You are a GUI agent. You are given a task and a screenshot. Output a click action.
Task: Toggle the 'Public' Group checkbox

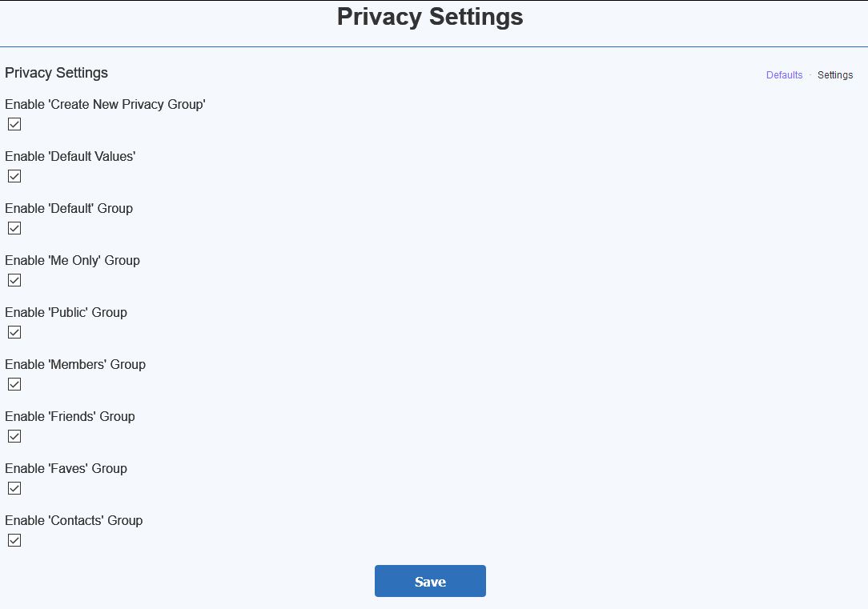point(14,332)
